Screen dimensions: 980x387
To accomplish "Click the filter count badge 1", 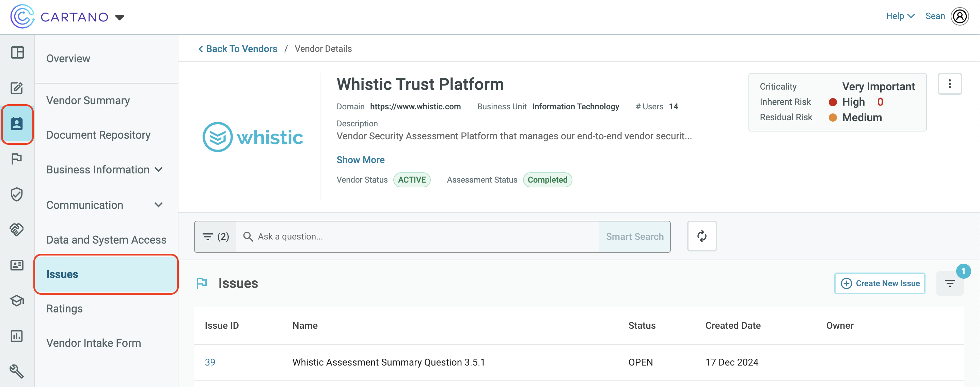I will (963, 271).
